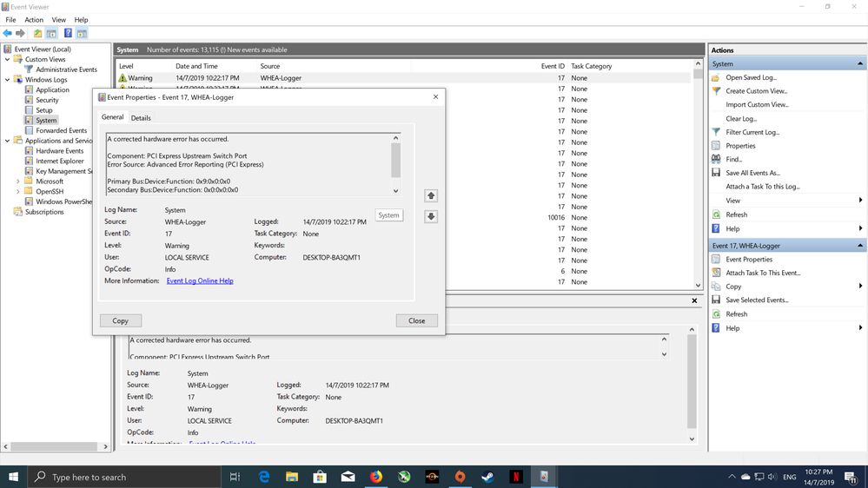Viewport: 868px width, 488px height.
Task: Expand the Microsoft folder node
Action: coord(17,181)
